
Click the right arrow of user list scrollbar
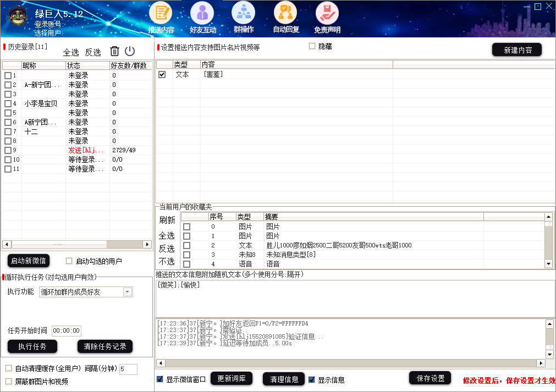[147, 244]
